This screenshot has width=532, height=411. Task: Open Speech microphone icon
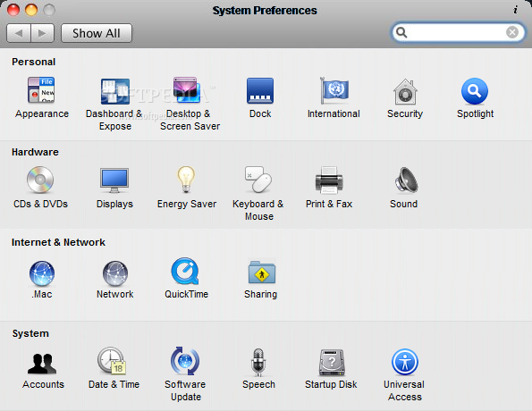pyautogui.click(x=258, y=362)
